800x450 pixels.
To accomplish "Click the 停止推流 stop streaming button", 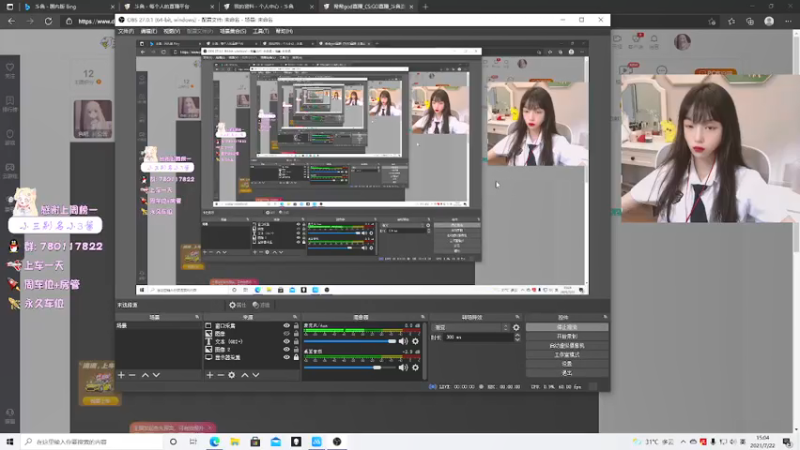I will pyautogui.click(x=567, y=327).
